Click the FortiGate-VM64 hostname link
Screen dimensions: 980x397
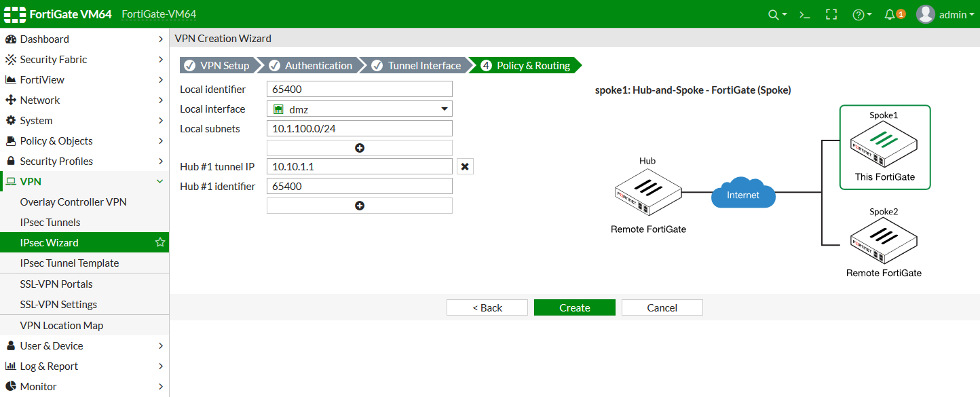(159, 14)
